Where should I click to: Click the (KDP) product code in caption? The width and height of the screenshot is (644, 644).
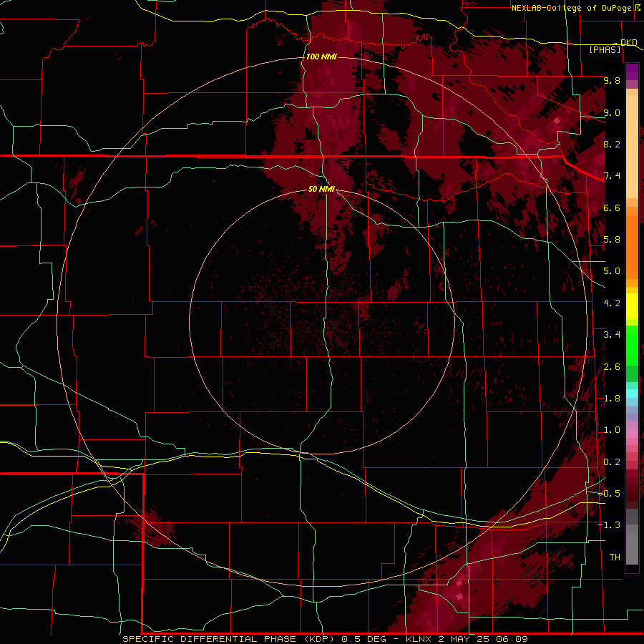[x=319, y=639]
